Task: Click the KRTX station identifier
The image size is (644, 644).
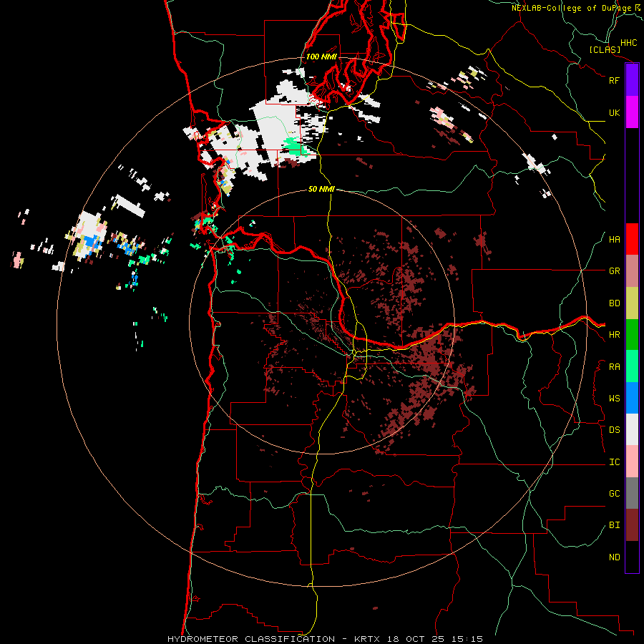Action: click(369, 639)
